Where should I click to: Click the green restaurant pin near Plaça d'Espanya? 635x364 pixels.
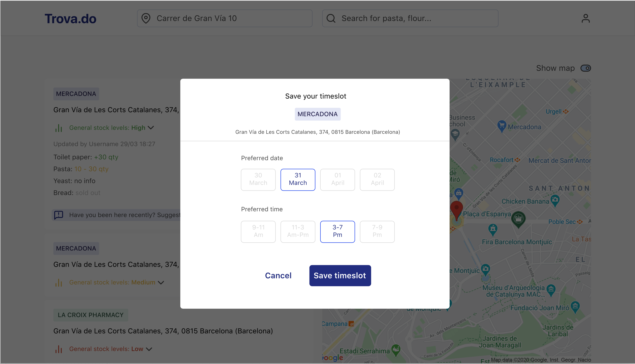point(518,219)
